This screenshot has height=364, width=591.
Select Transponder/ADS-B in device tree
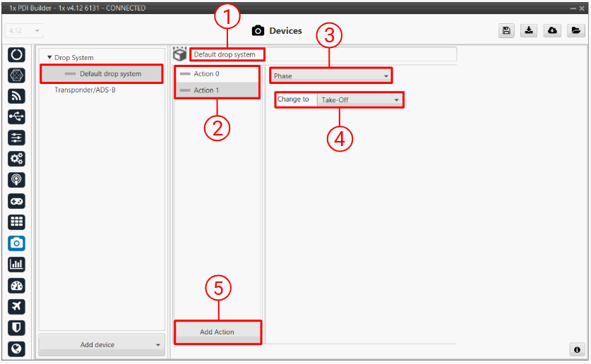[x=85, y=90]
